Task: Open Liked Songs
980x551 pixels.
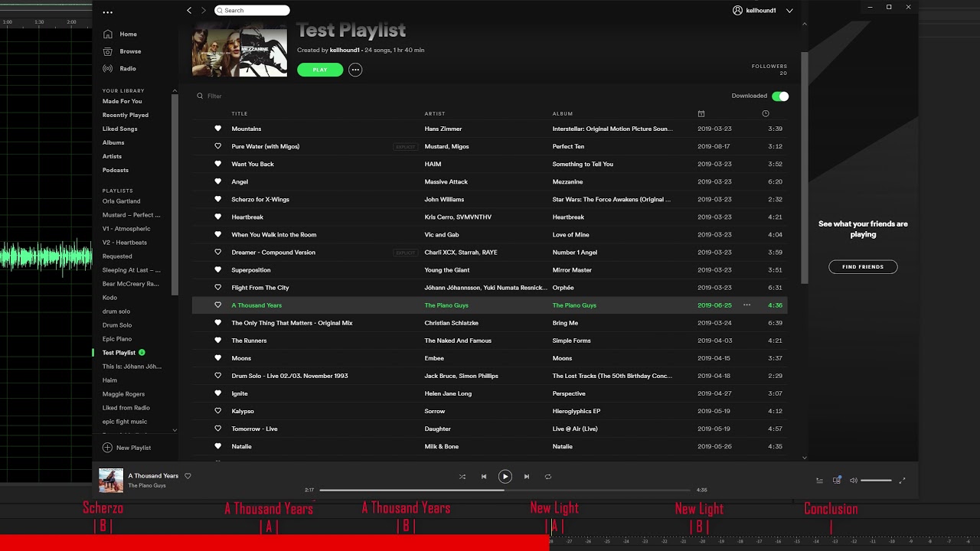Action: (x=120, y=129)
